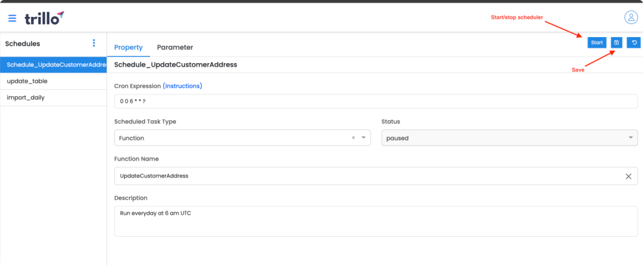Click into the Cron Expression field
Image resolution: width=644 pixels, height=266 pixels.
[x=376, y=101]
